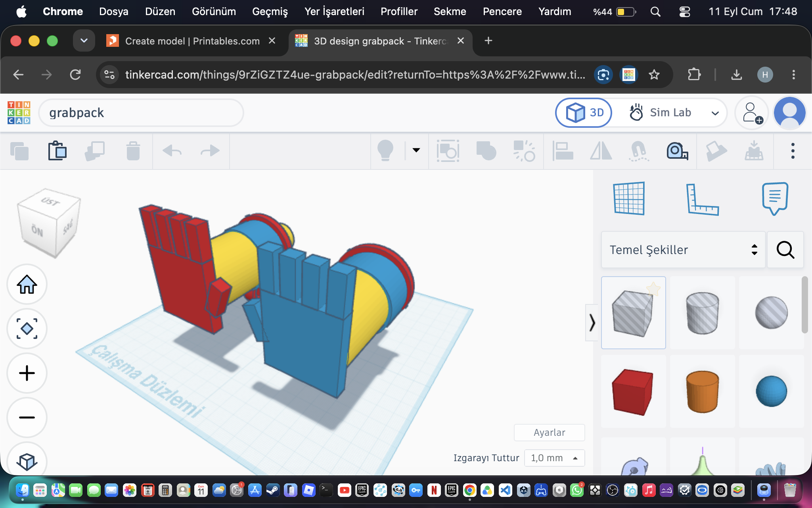Screen dimensions: 812x508
Task: Select the red Box shape
Action: coord(633,391)
